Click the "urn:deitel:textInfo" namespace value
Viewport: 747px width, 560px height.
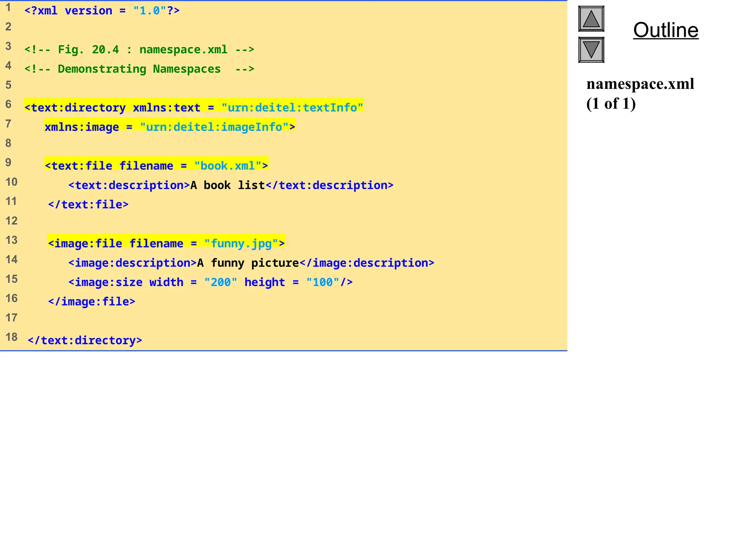293,108
